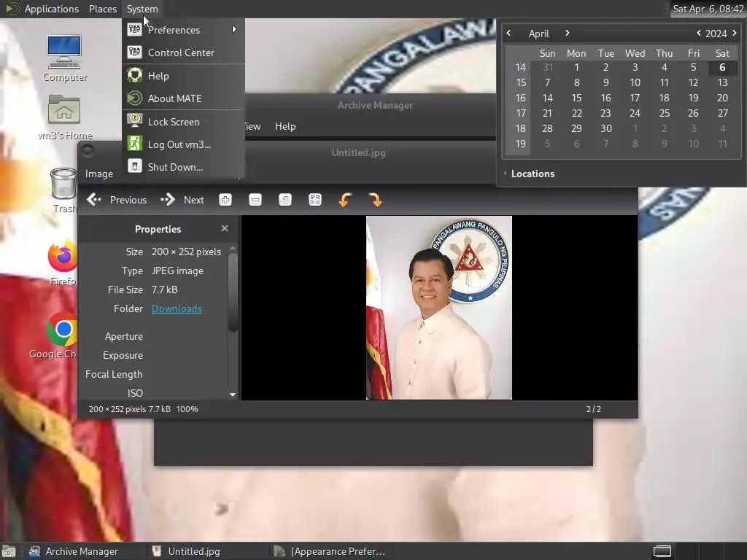Click the Properties pane vertical scrollbar
Image resolution: width=747 pixels, height=560 pixels.
[233, 293]
